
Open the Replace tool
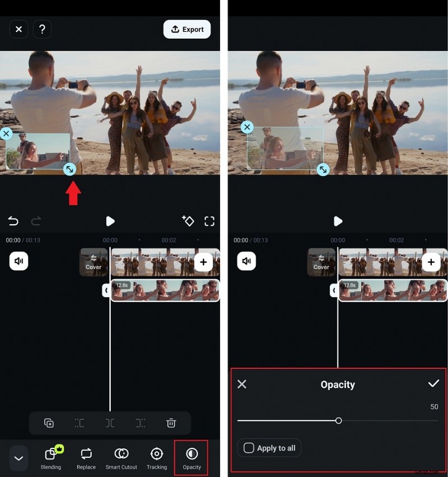pos(86,458)
